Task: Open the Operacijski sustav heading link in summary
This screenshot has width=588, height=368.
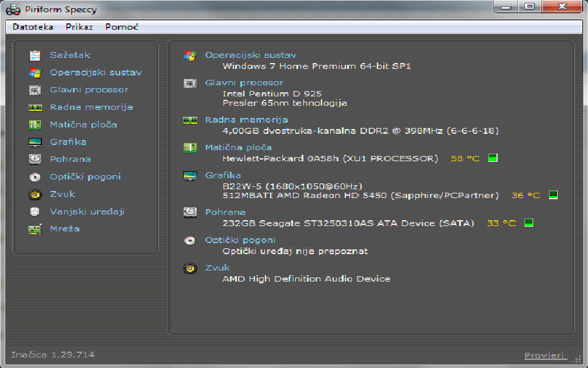Action: pos(250,55)
